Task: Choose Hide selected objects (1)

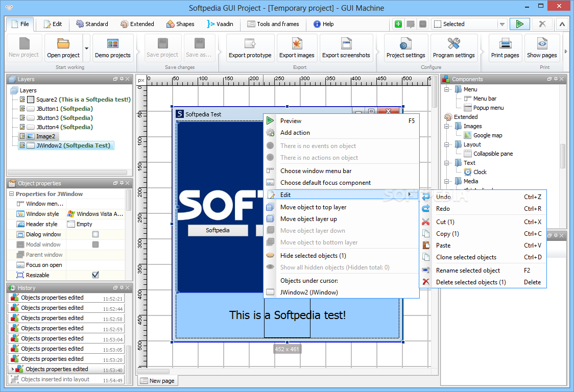Action: tap(341, 256)
